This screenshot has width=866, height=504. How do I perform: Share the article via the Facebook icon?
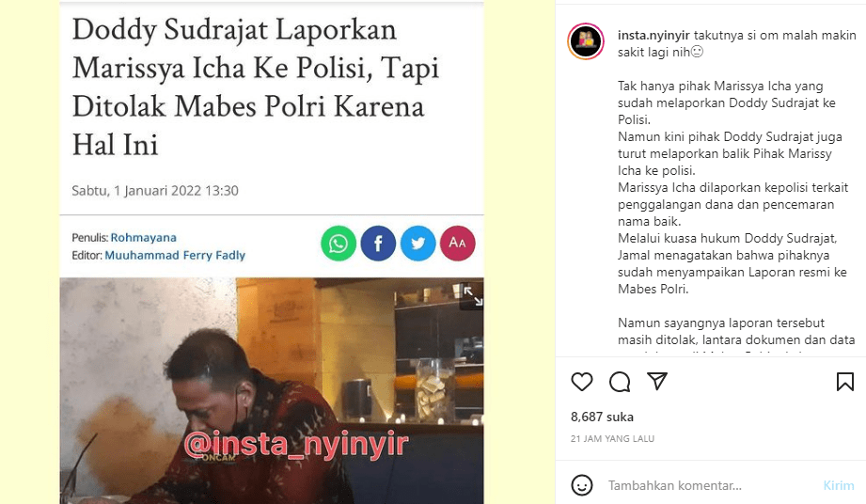pyautogui.click(x=378, y=243)
